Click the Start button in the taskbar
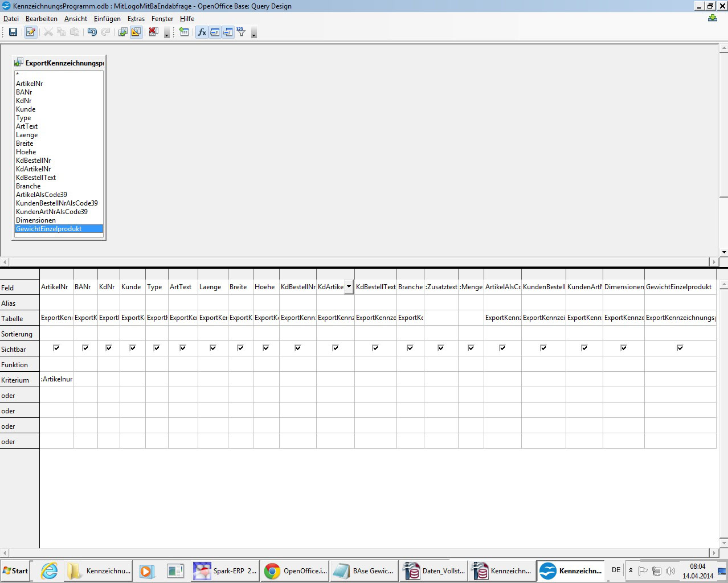 [x=15, y=570]
